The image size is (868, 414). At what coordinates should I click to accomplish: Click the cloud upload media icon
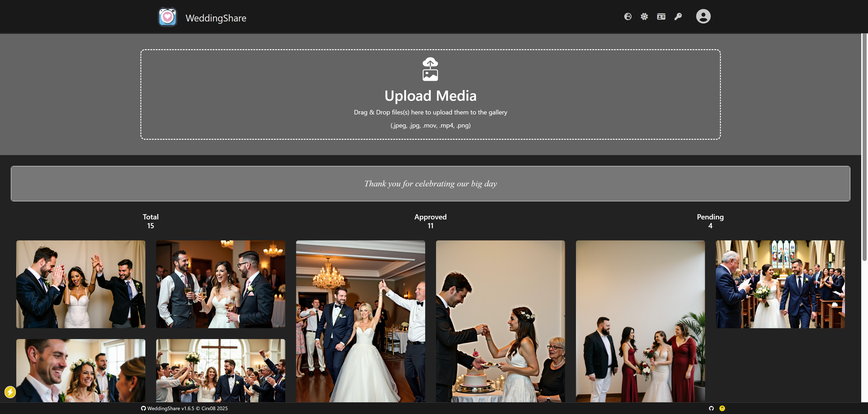[430, 69]
